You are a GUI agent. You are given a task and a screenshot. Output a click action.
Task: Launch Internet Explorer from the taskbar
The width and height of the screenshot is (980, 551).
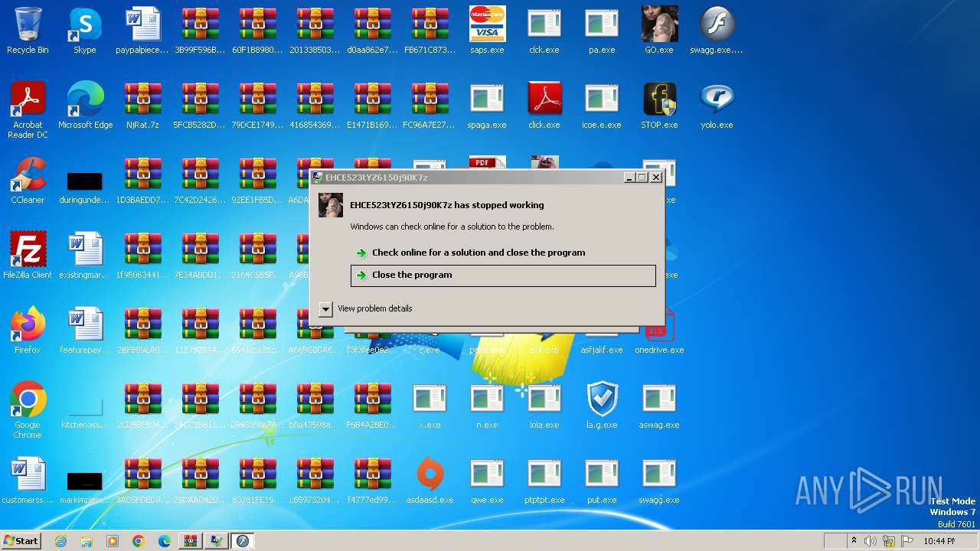pos(60,541)
